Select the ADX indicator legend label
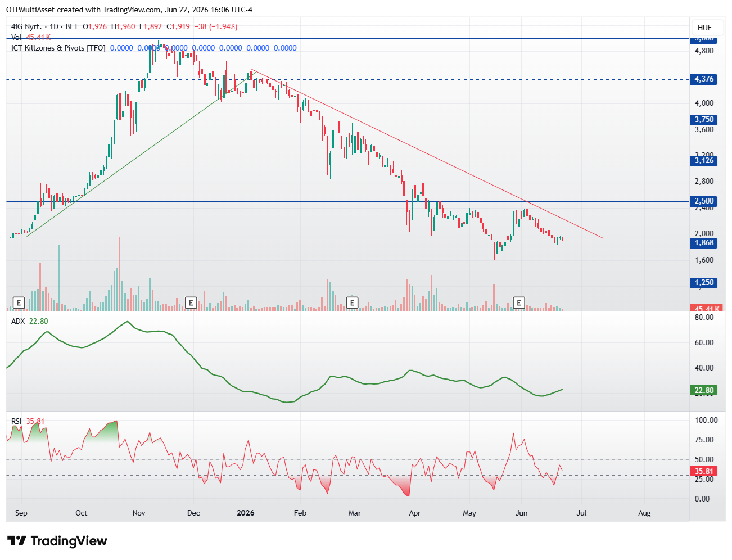732x560 pixels. point(18,321)
